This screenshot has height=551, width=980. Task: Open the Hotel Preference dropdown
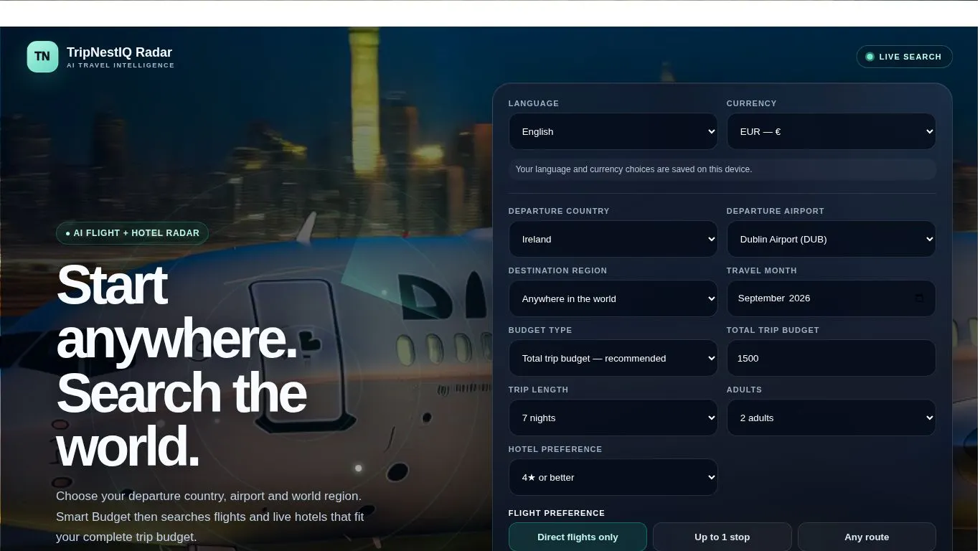tap(613, 477)
